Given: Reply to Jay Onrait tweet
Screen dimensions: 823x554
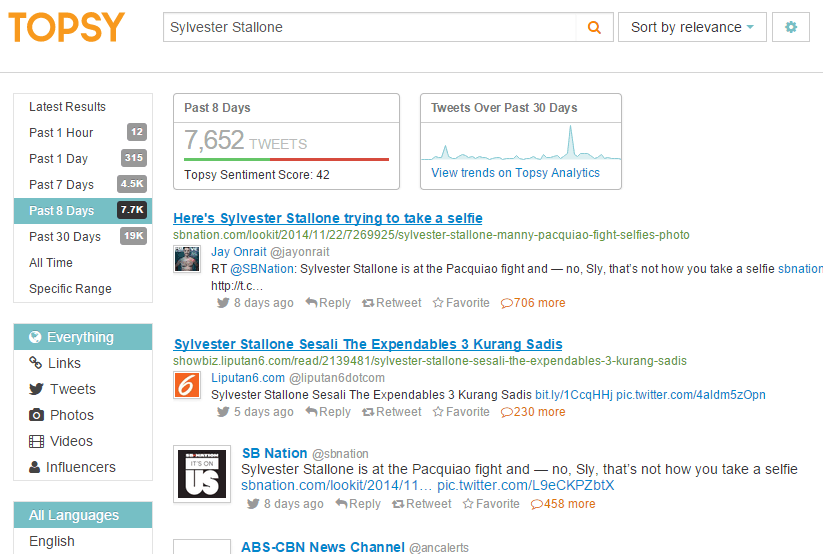Looking at the screenshot, I should pos(328,303).
